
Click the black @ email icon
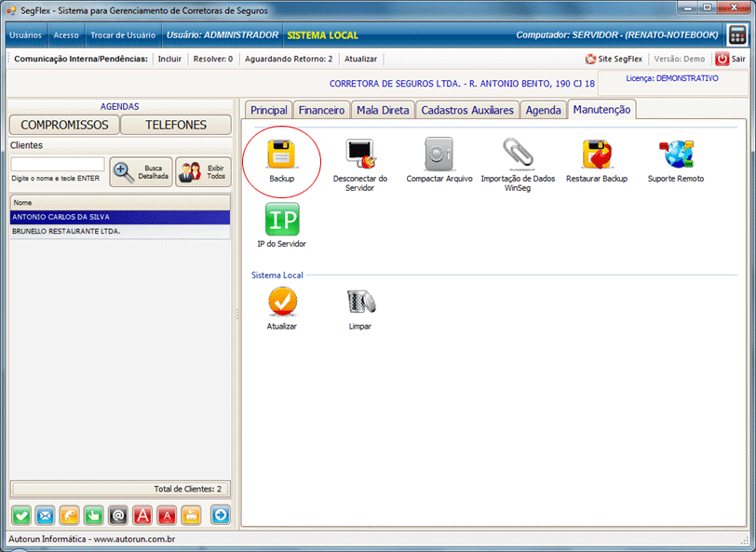point(118,516)
